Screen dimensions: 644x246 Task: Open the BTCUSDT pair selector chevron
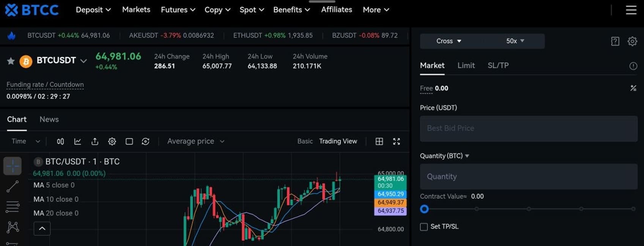(83, 61)
